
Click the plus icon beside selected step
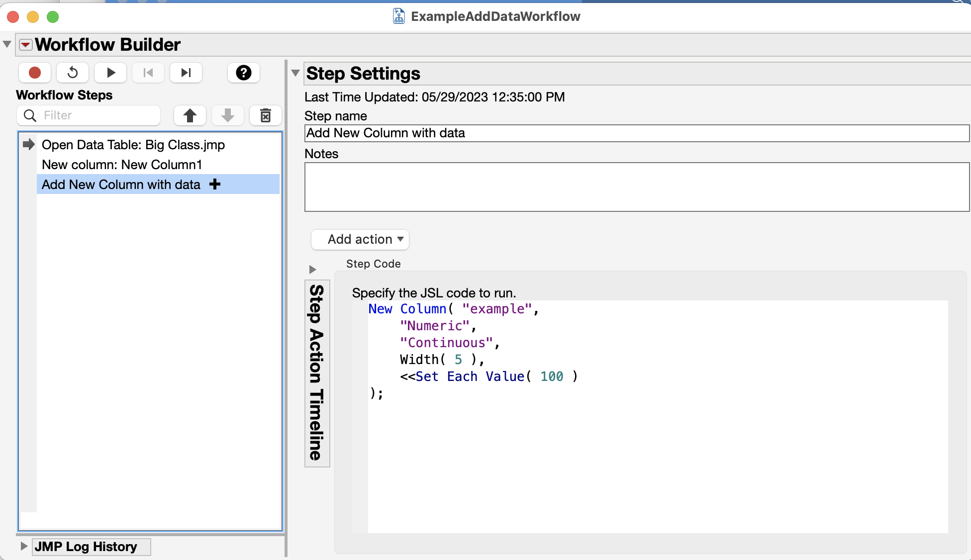(x=215, y=185)
